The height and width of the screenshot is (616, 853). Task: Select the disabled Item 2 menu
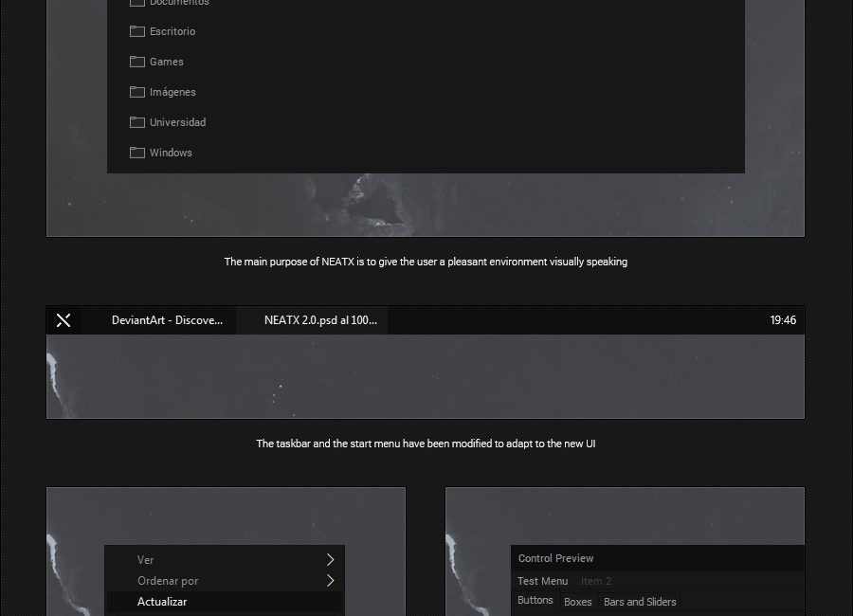click(596, 581)
